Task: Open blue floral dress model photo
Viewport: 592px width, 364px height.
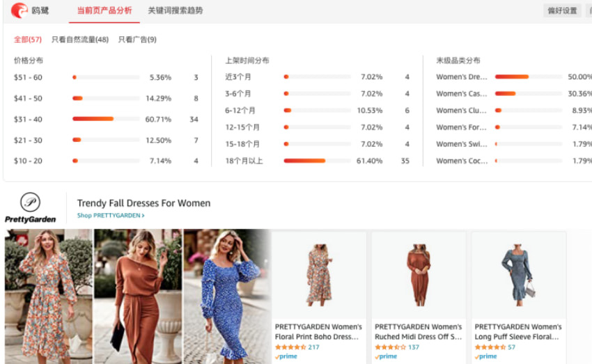Action: click(227, 296)
